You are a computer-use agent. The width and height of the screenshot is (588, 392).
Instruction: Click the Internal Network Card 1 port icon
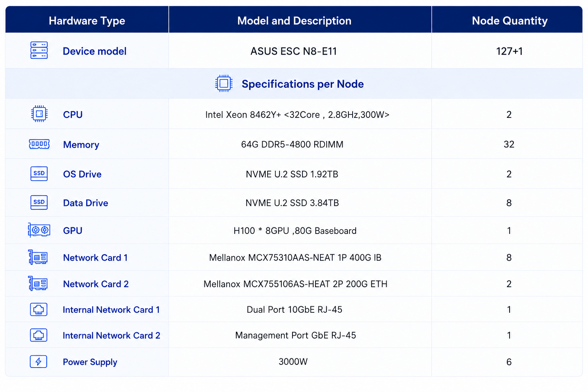tap(39, 309)
